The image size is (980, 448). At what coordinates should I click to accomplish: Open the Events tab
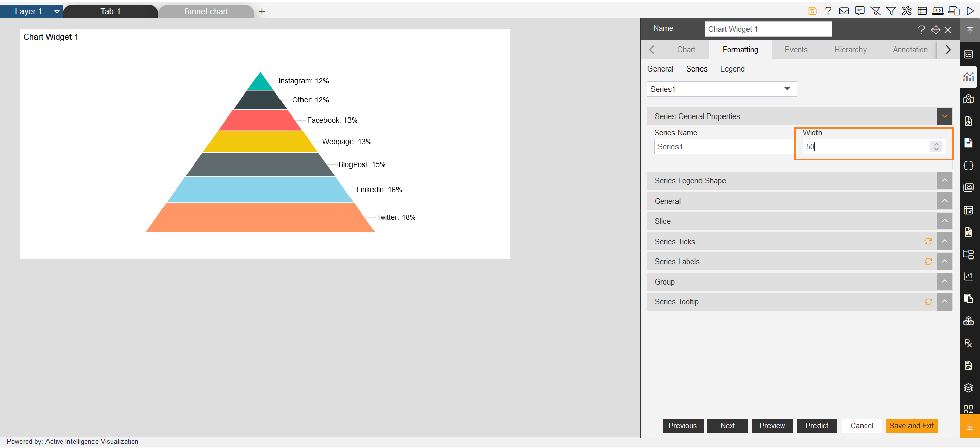796,50
